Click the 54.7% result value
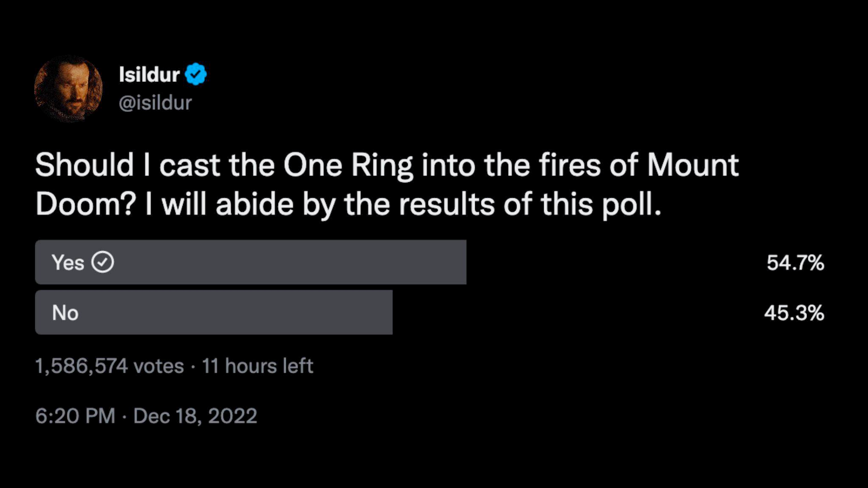This screenshot has height=488, width=868. 795,263
